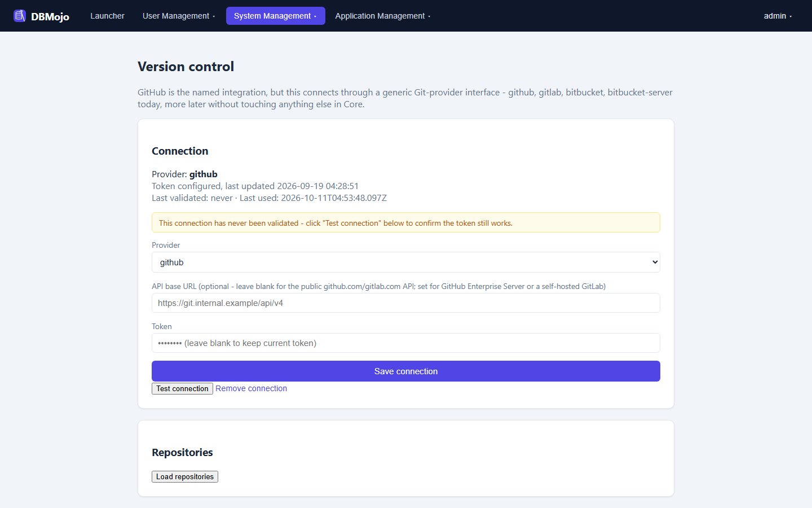The image size is (812, 508).
Task: Open the Launcher page
Action: [107, 16]
